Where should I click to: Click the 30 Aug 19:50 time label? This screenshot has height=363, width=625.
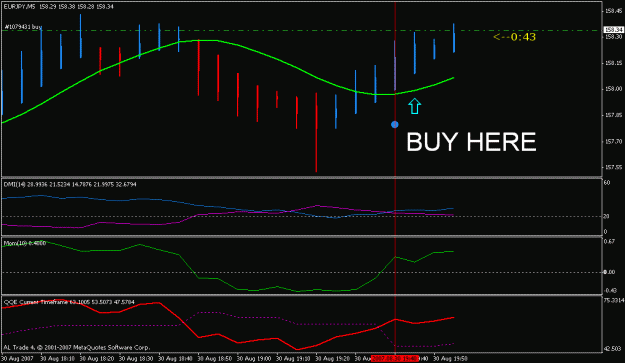point(451,359)
